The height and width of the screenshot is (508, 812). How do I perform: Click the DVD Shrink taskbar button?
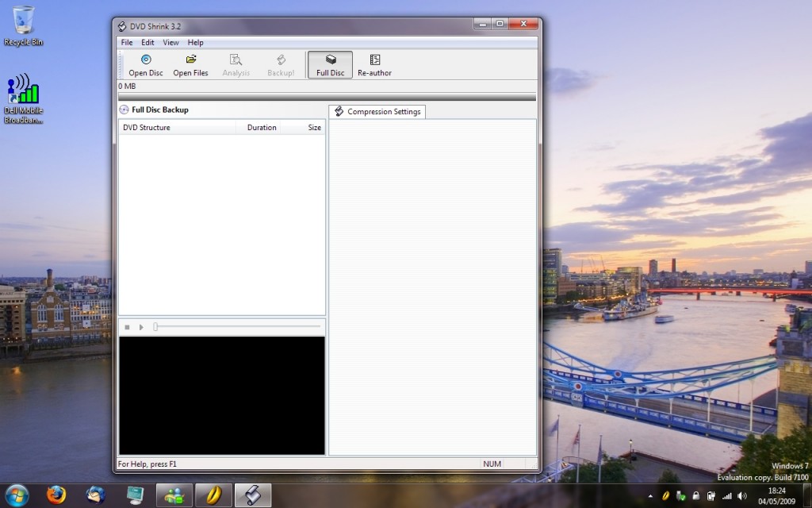pos(253,495)
